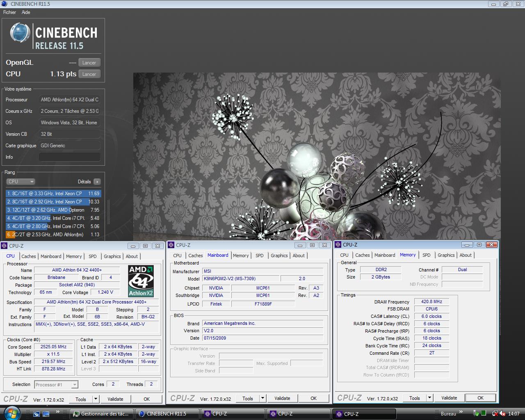The height and width of the screenshot is (420, 525).
Task: Click Lancer button next to CPU score
Action: [89, 74]
